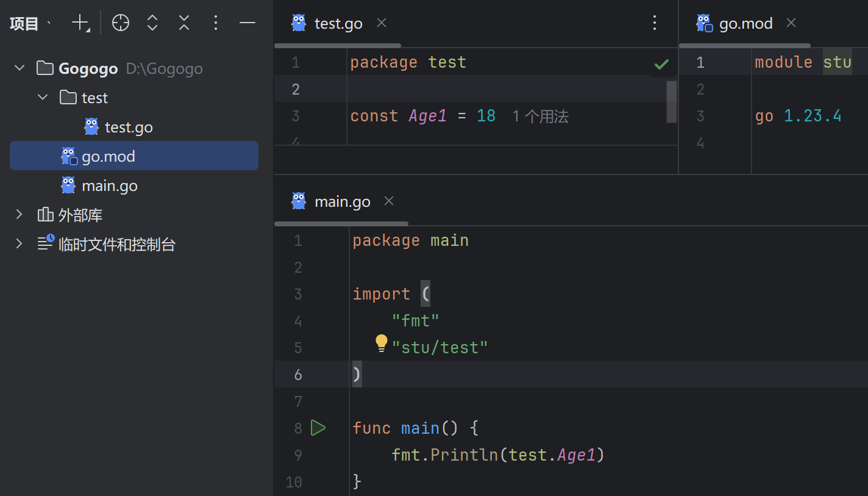
Task: Activate the go.mod editor tab
Action: [745, 24]
